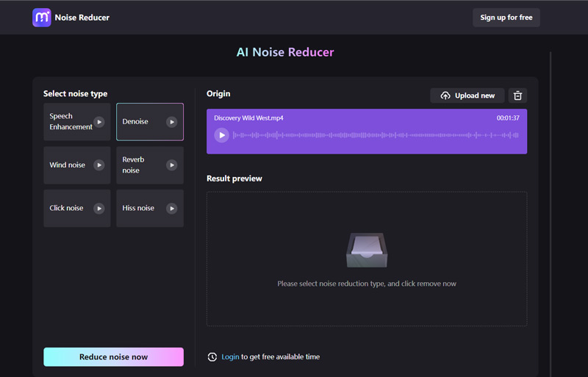Play the Wind noise sample preview
Image resolution: width=588 pixels, height=377 pixels.
click(x=99, y=165)
